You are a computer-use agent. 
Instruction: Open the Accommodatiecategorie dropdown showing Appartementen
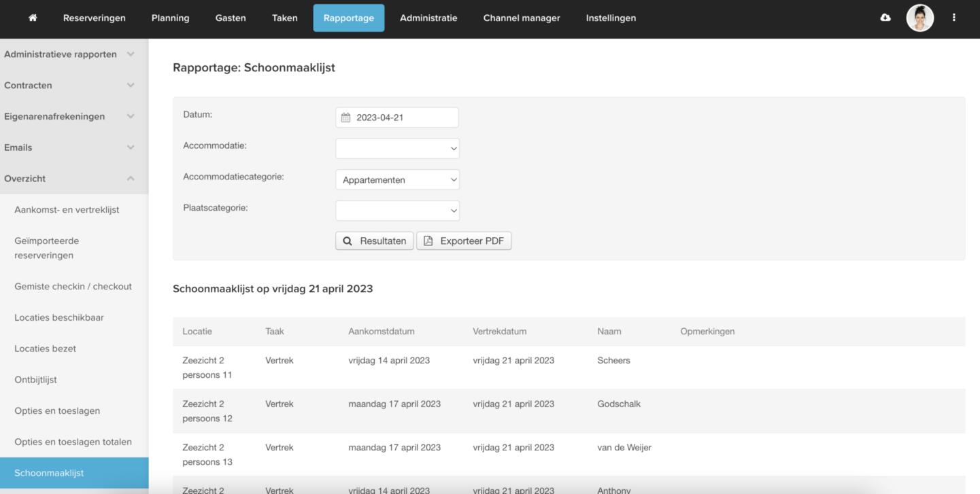[x=397, y=180]
